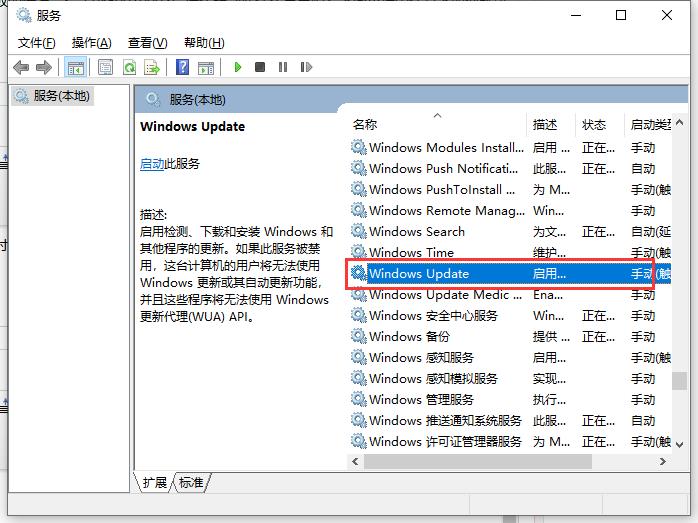
Task: Click the vertical scrollbar up arrow
Action: coord(679,122)
